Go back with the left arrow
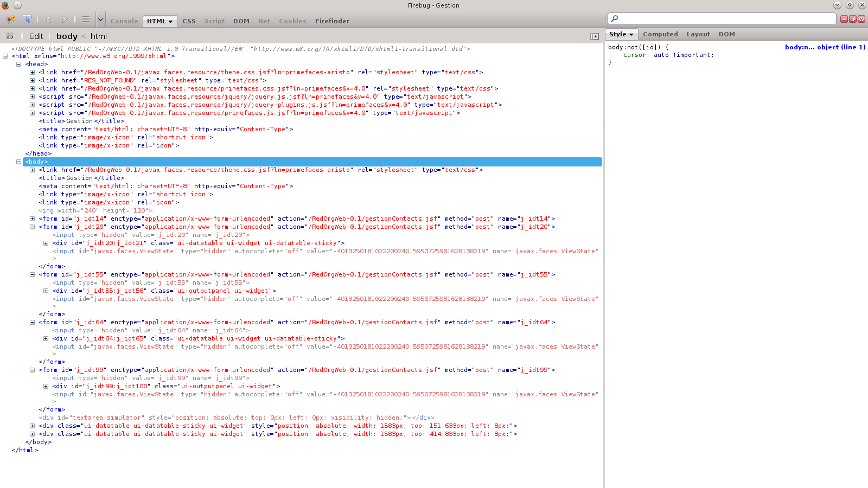Image resolution: width=868 pixels, height=488 pixels. 49,20
